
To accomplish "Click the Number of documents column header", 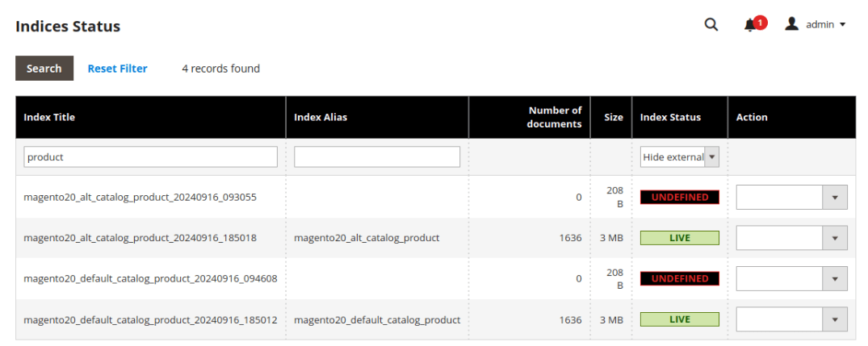I will [x=555, y=117].
